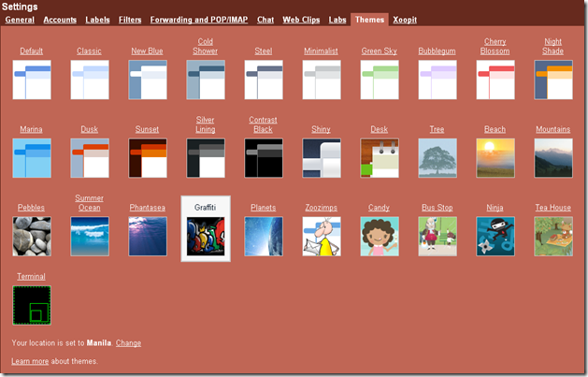Switch to the Accounts tab
588x377 pixels.
coord(60,20)
